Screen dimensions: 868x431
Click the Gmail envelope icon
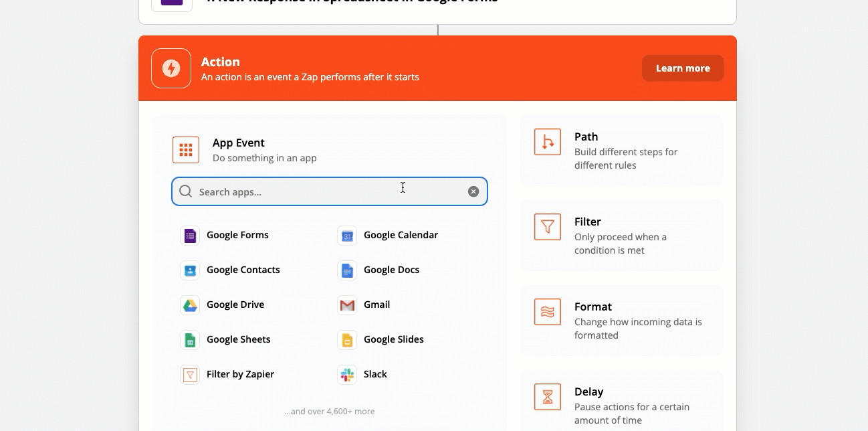click(347, 305)
